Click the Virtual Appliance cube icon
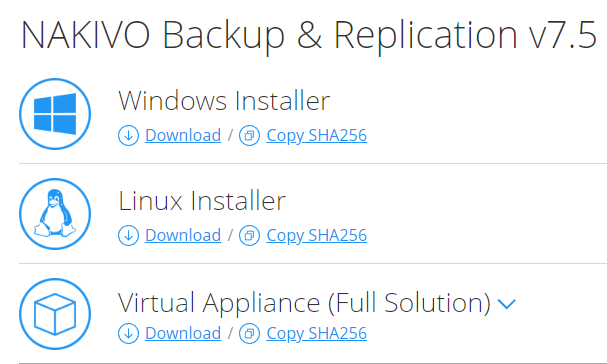This screenshot has height=364, width=607. [55, 314]
